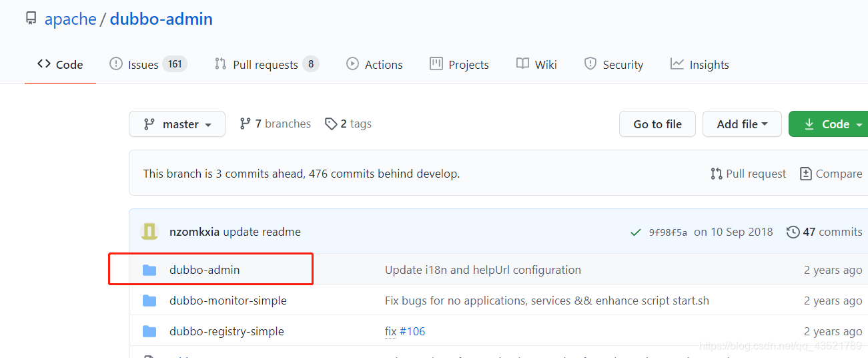Open the Wiki tab
Screen dimensions: 868x358
pos(536,65)
